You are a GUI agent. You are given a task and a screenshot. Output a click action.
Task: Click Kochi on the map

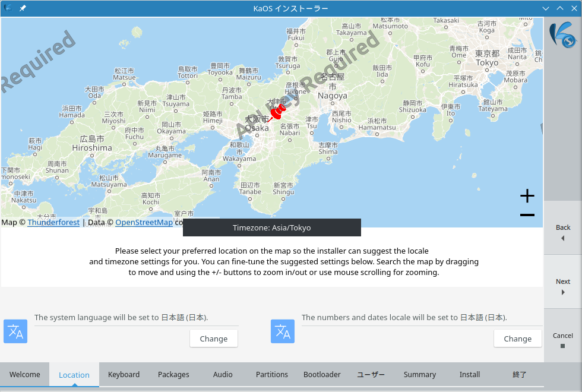[151, 199]
